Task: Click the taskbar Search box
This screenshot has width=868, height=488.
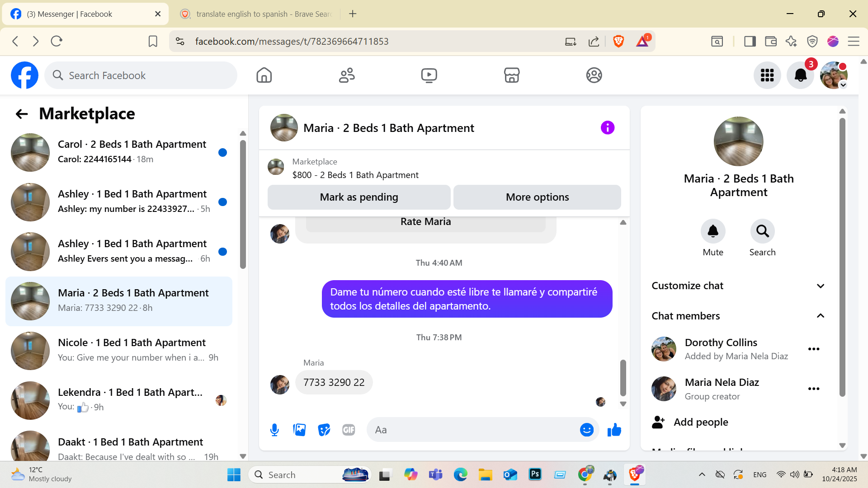Action: (310, 474)
